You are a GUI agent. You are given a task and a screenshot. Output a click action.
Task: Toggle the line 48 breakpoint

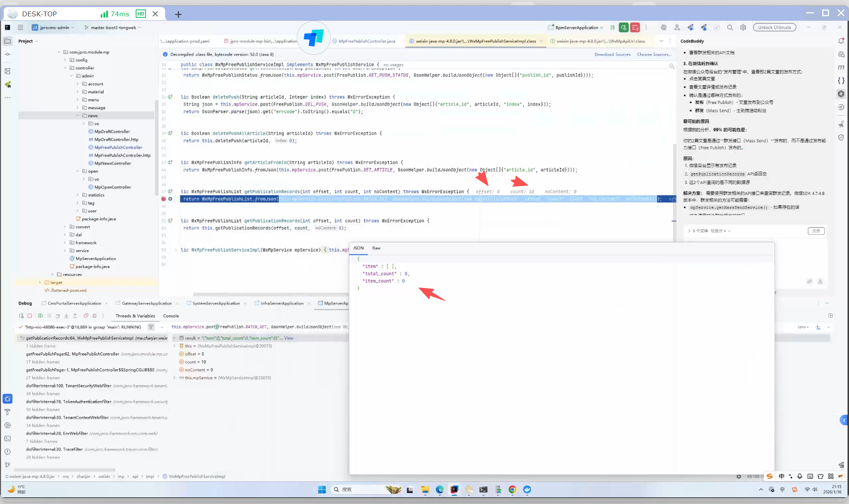164,199
